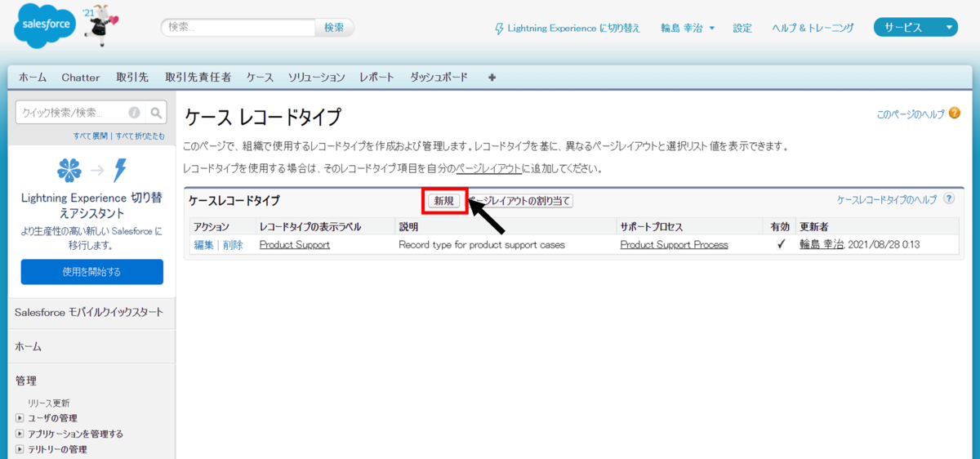This screenshot has width=980, height=459.
Task: Click the lightning bolt icon by Lightning Experience に切り替え
Action: [x=500, y=28]
